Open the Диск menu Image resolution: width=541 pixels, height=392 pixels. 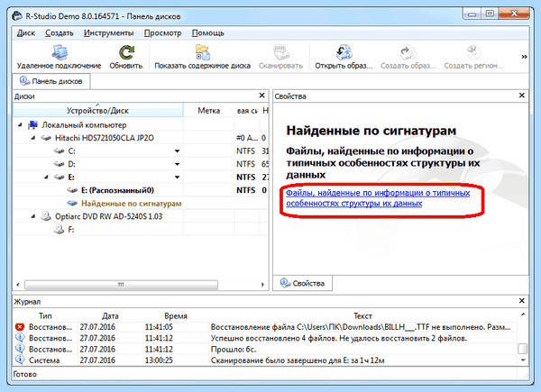pos(26,33)
